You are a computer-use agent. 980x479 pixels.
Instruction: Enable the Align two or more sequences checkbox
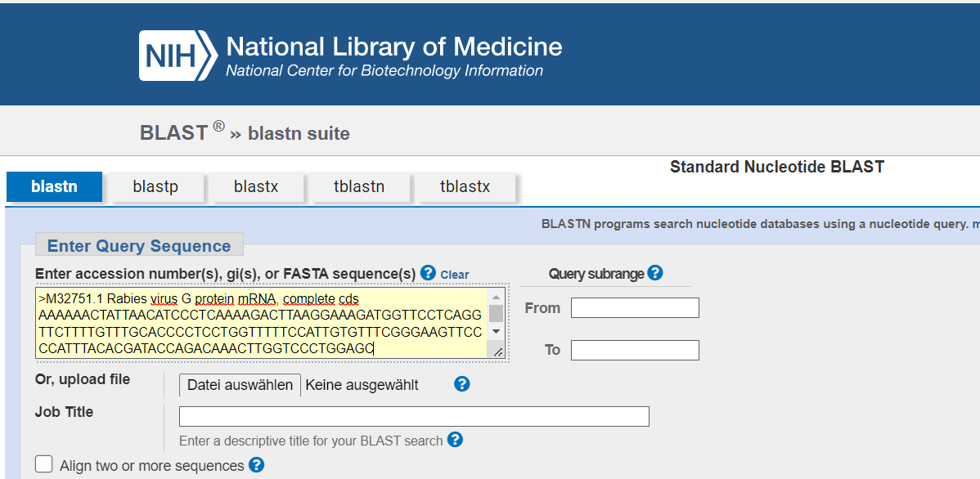(x=43, y=463)
